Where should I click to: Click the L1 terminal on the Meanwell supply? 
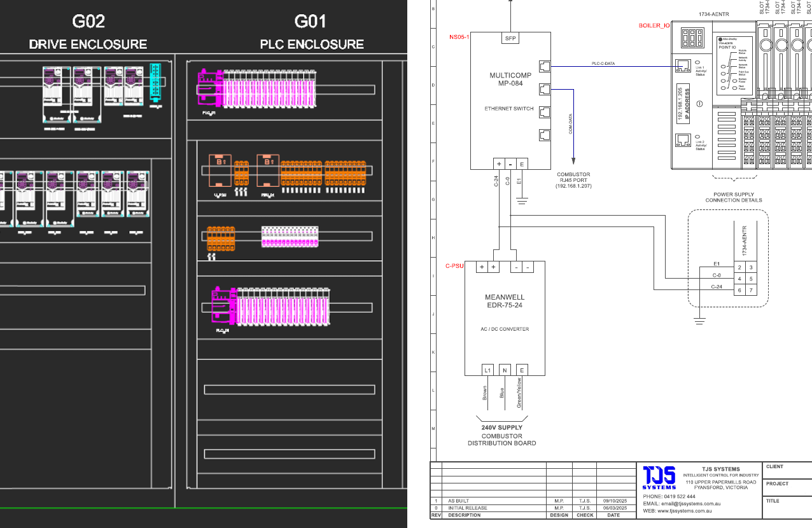point(487,370)
